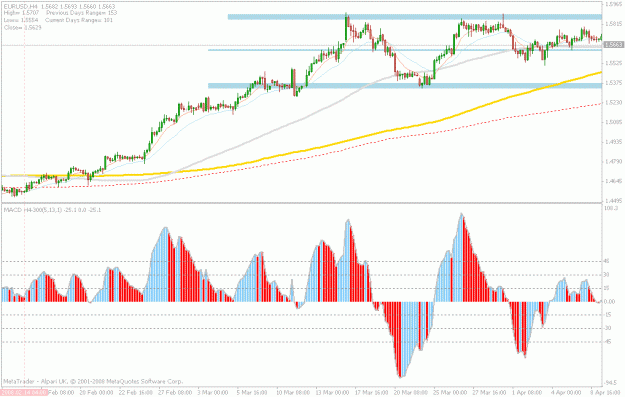Viewport: 625px width, 397px height.
Task: Click the 'Current Days Range= 101' label
Action: coord(79,20)
